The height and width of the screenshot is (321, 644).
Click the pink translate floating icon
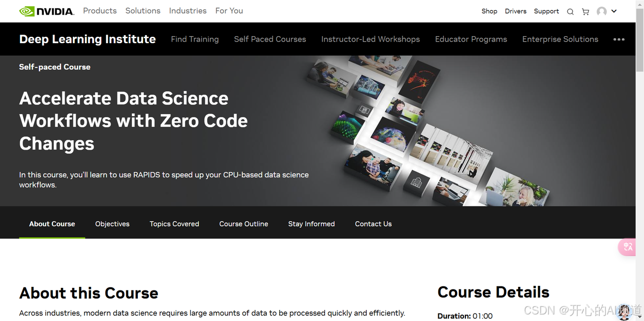[x=628, y=247]
